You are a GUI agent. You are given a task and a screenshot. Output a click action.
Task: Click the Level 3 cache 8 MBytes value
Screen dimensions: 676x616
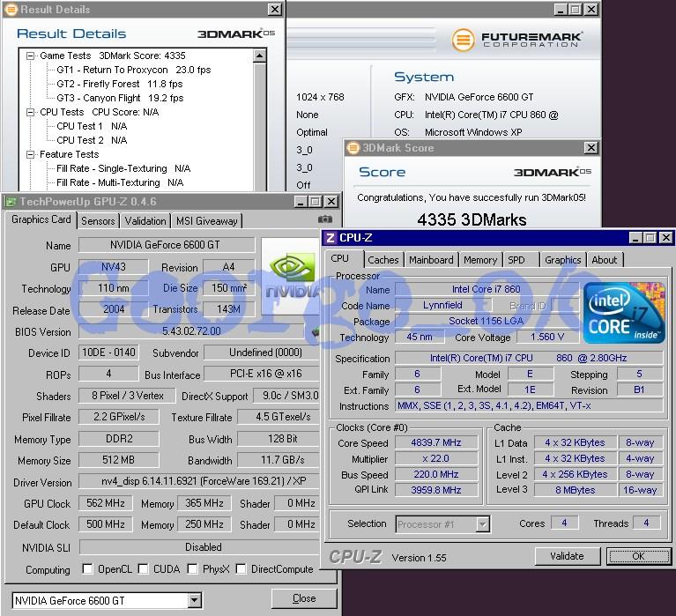point(576,490)
